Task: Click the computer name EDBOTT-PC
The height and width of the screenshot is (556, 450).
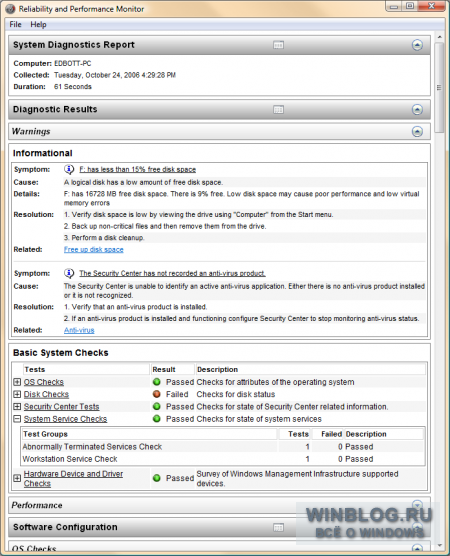Action: [73, 63]
